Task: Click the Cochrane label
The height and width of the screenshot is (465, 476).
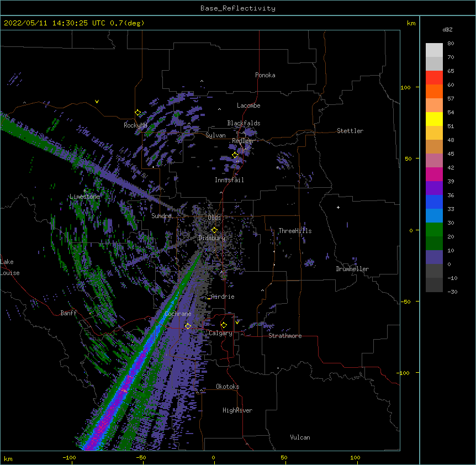Action: [178, 314]
